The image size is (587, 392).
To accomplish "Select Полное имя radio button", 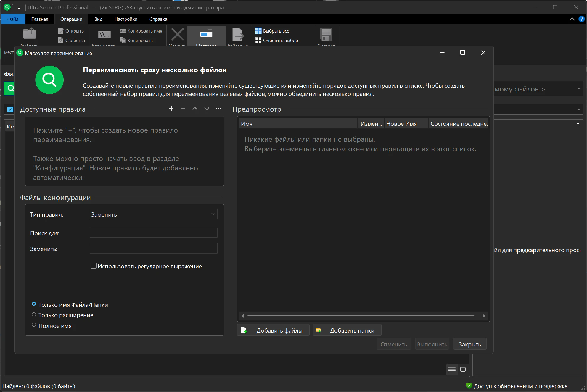I will (34, 325).
